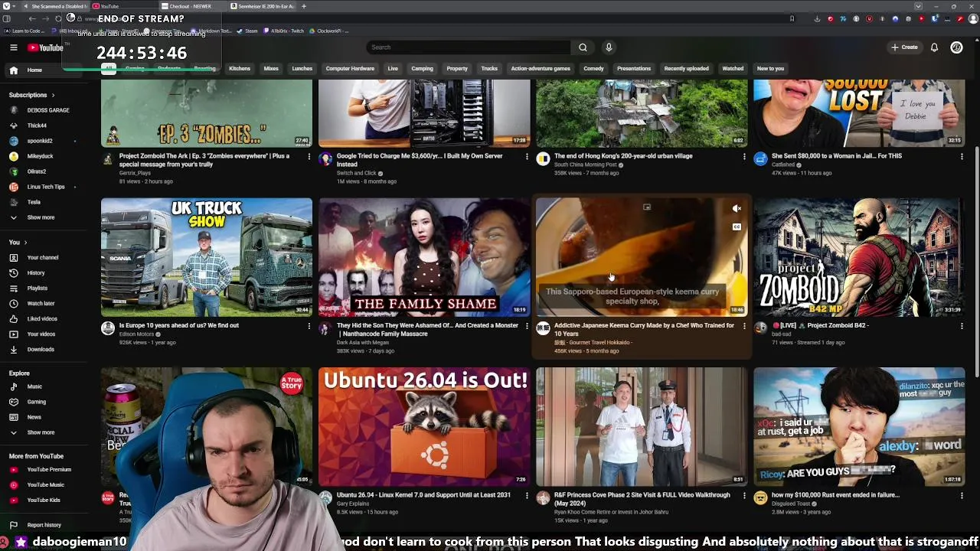Expand the Subscriptions section chevron
The width and height of the screenshot is (980, 551).
coord(53,95)
